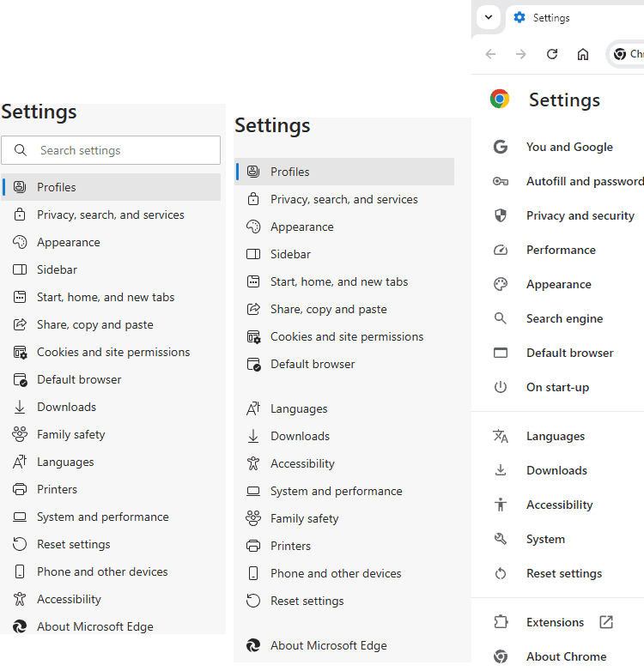This screenshot has width=644, height=671.
Task: Click Default browser icon in left Edge panel
Action: pyautogui.click(x=20, y=379)
